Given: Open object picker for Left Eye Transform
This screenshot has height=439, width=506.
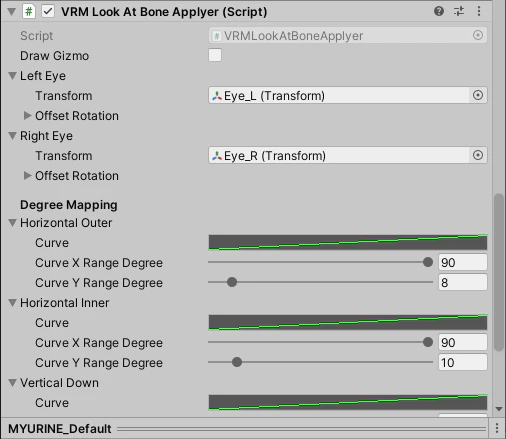Looking at the screenshot, I should tap(478, 95).
